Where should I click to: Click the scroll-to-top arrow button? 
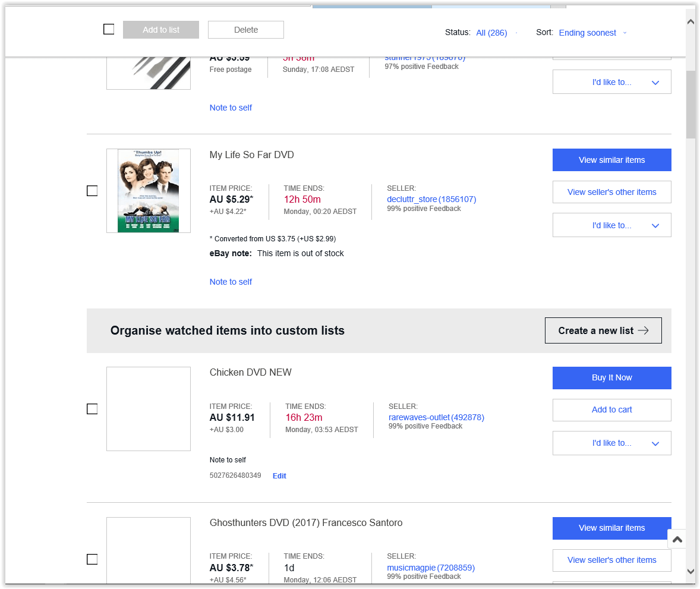point(677,539)
